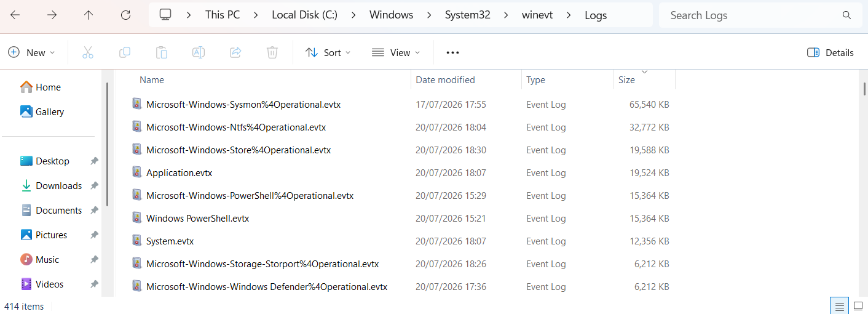Screen dimensions: 868x314
Task: Select Microsoft-Windows-Windows Defender%4Operational.evtx
Action: [266, 286]
